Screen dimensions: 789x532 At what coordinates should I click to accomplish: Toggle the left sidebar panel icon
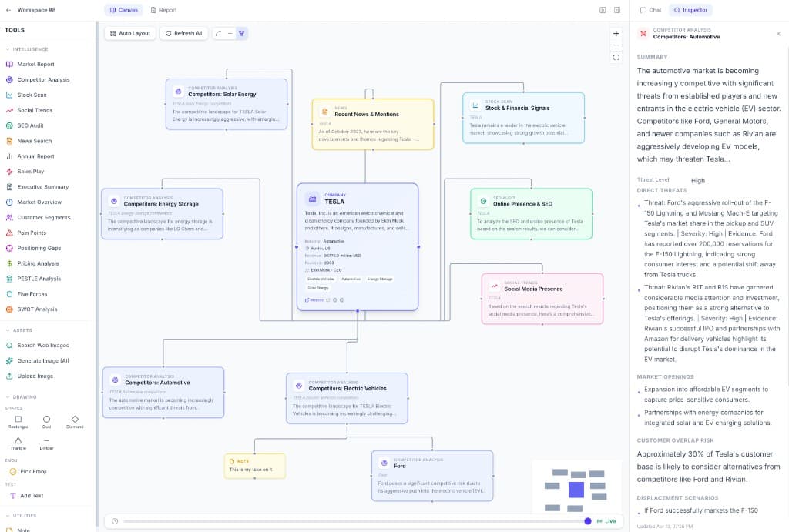tap(603, 10)
